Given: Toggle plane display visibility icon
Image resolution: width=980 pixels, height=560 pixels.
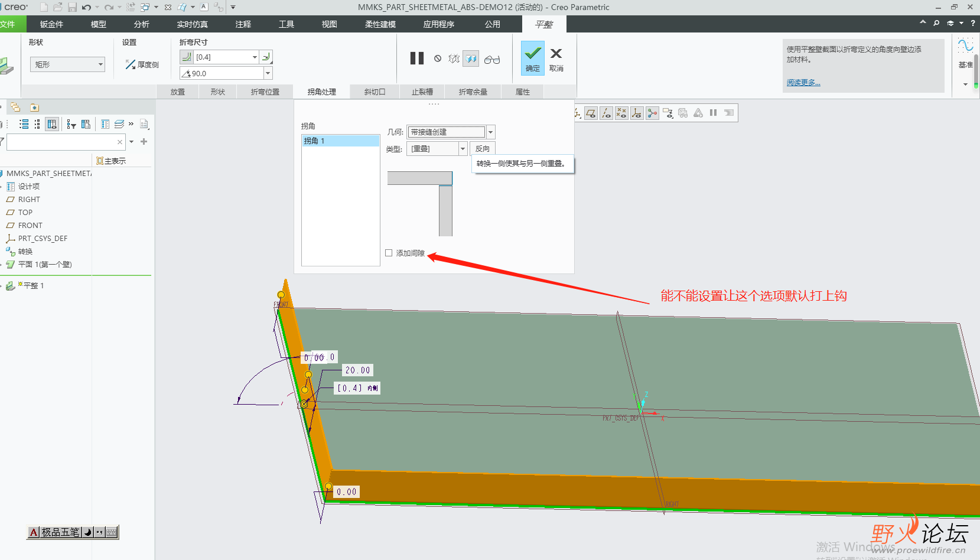Looking at the screenshot, I should (x=591, y=113).
